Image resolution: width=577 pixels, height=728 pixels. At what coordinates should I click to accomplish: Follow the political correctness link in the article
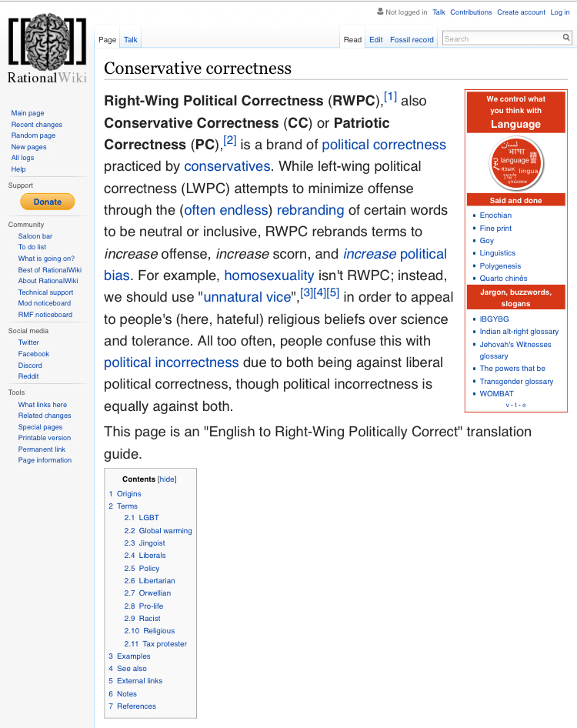[x=384, y=145]
